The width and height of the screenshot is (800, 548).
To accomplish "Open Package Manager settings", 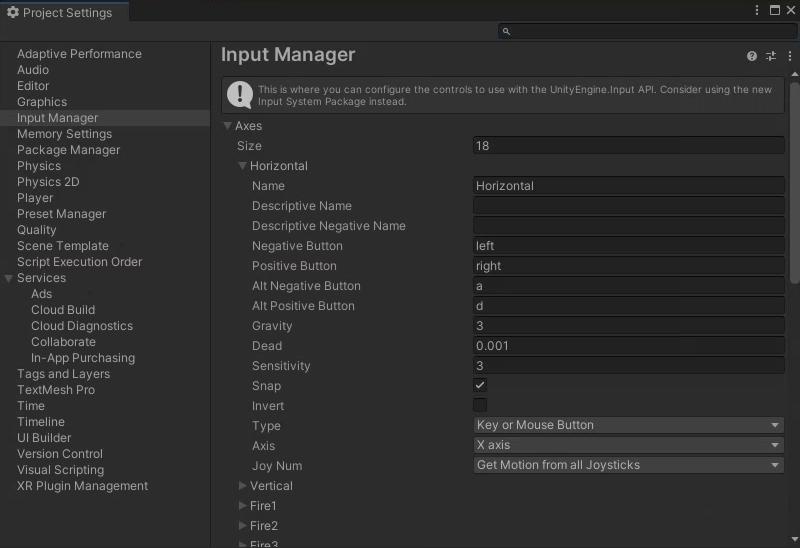I will pyautogui.click(x=68, y=150).
